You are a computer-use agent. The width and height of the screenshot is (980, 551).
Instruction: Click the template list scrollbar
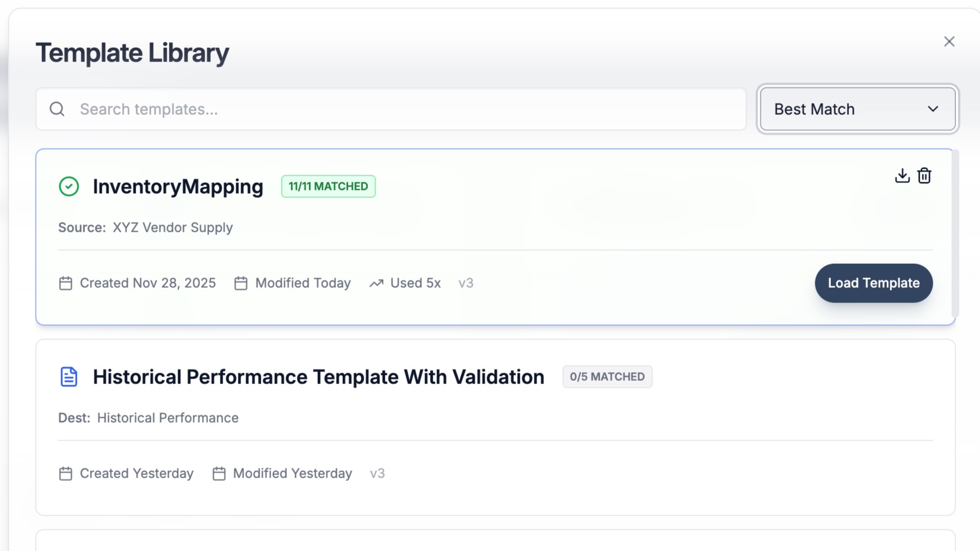click(955, 234)
